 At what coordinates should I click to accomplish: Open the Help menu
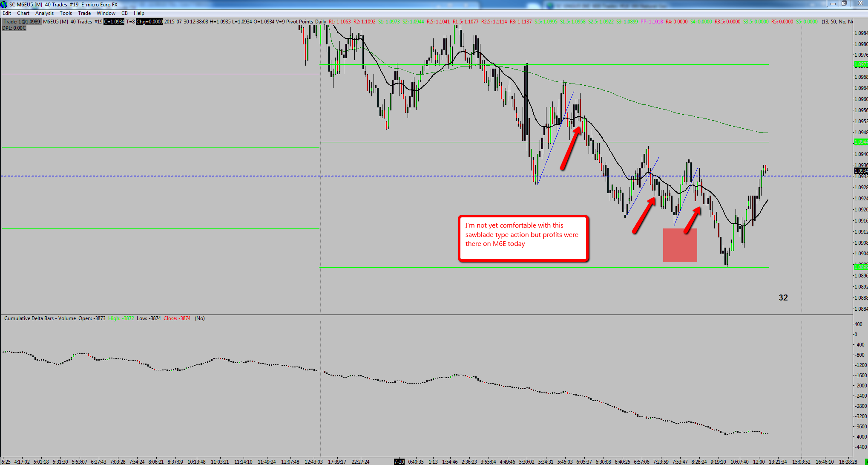(x=139, y=13)
